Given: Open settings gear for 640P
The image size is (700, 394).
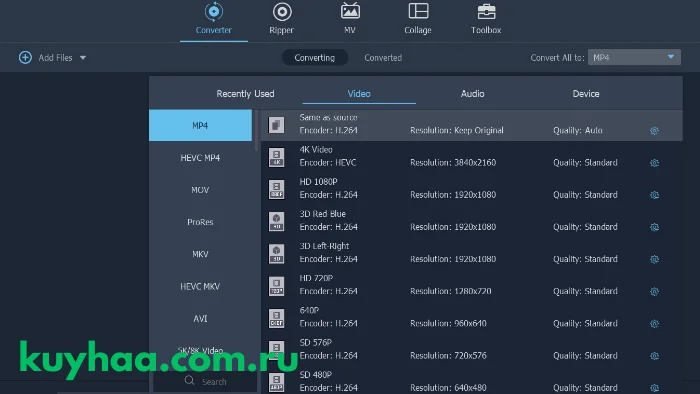Looking at the screenshot, I should [x=654, y=323].
